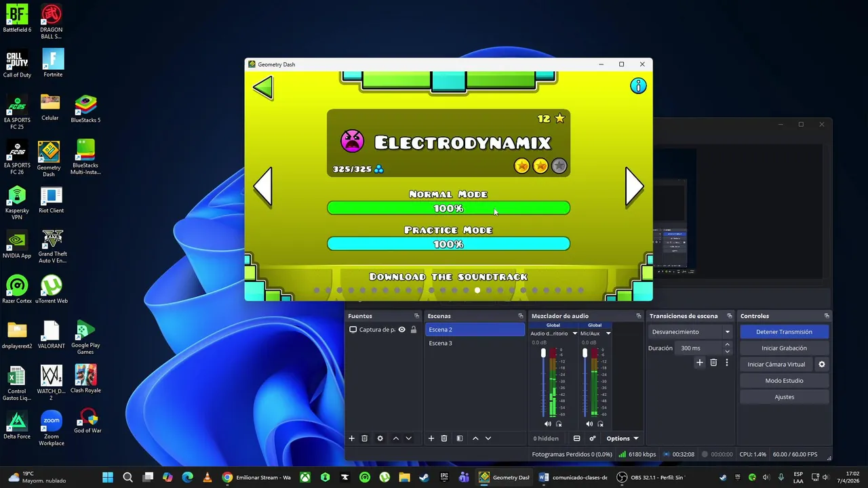Click the angry Electrodynamix difficulty face
This screenshot has width=868, height=488.
click(352, 142)
